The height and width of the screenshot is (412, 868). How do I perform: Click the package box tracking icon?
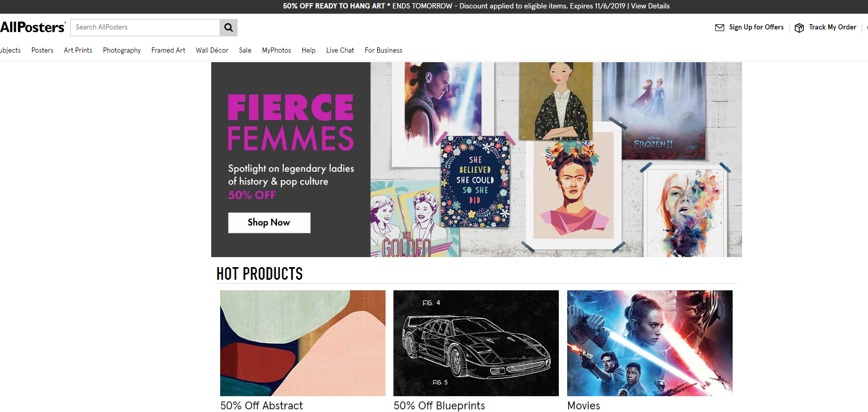click(799, 27)
